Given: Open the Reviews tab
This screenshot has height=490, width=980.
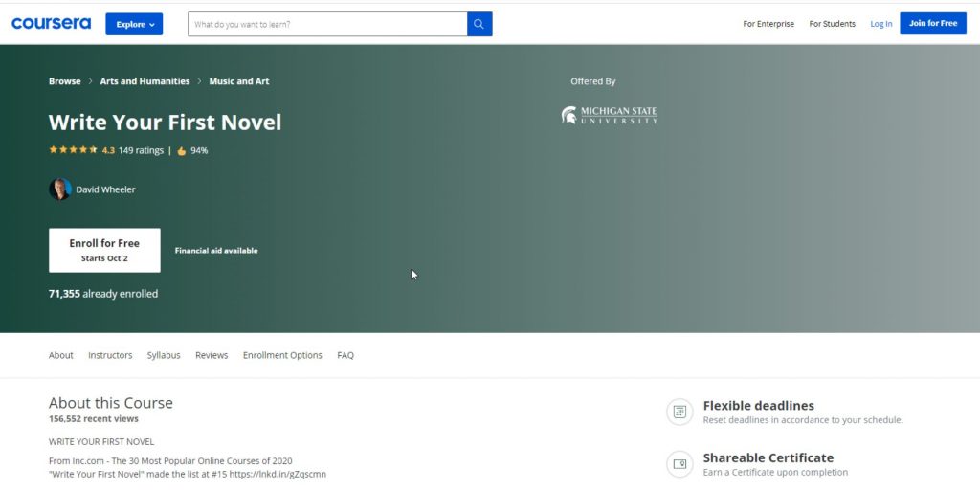Looking at the screenshot, I should point(212,355).
